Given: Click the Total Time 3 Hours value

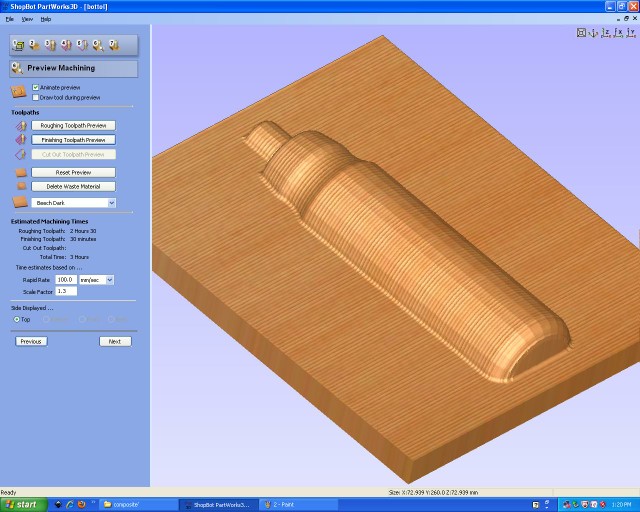Looking at the screenshot, I should [x=79, y=257].
